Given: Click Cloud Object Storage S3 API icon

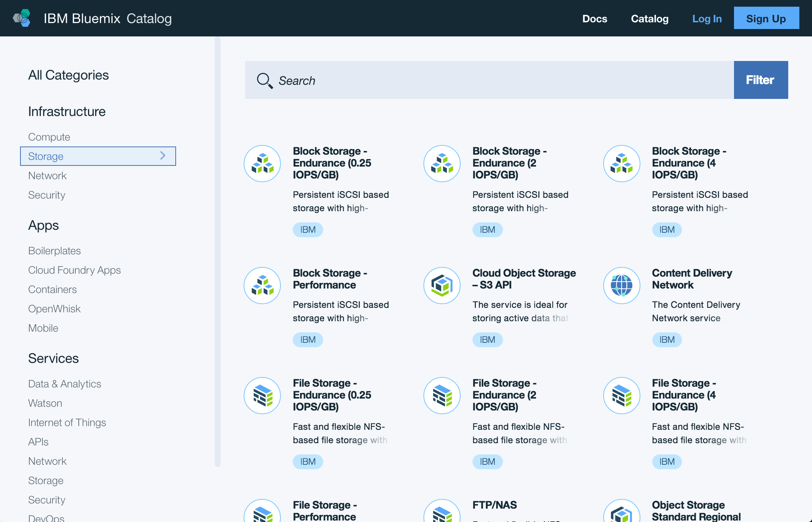Looking at the screenshot, I should [442, 286].
